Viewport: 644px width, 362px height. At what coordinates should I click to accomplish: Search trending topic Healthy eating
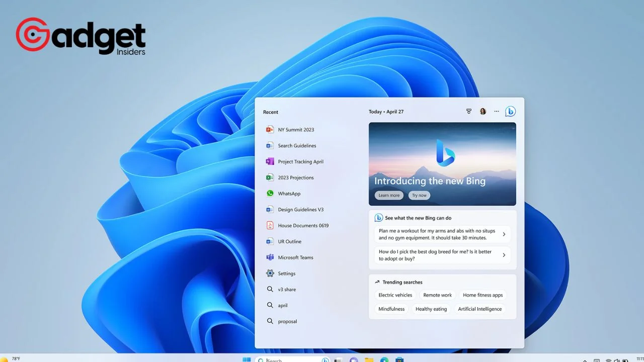tap(431, 309)
